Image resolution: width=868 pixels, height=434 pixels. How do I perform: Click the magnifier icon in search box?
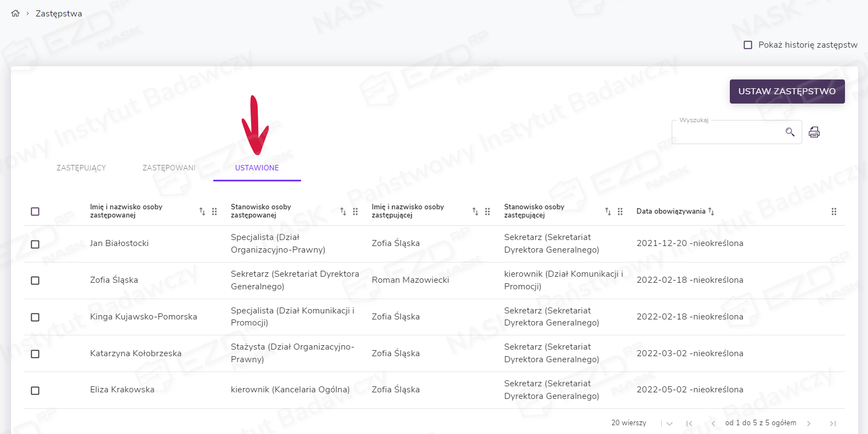(x=790, y=132)
